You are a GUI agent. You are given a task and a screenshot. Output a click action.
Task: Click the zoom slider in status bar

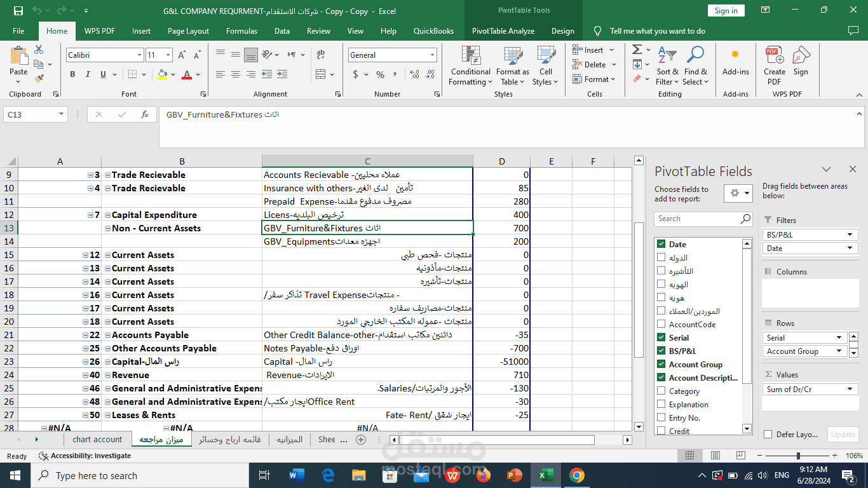coord(799,456)
